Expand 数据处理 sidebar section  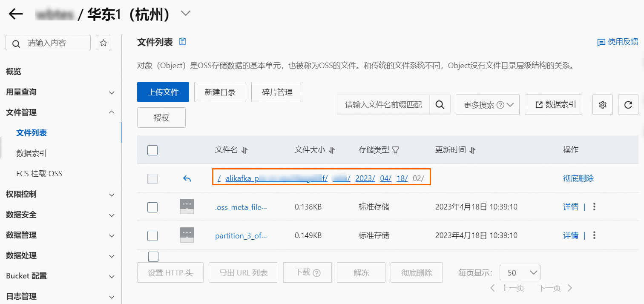click(x=60, y=255)
